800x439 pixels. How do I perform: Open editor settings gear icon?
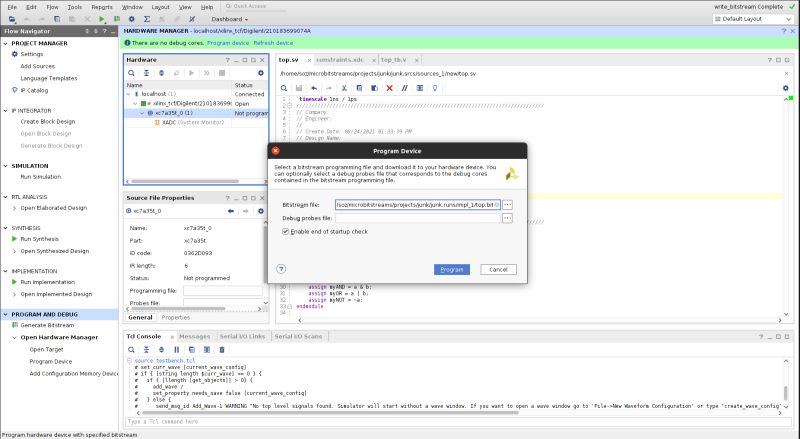pyautogui.click(x=786, y=88)
